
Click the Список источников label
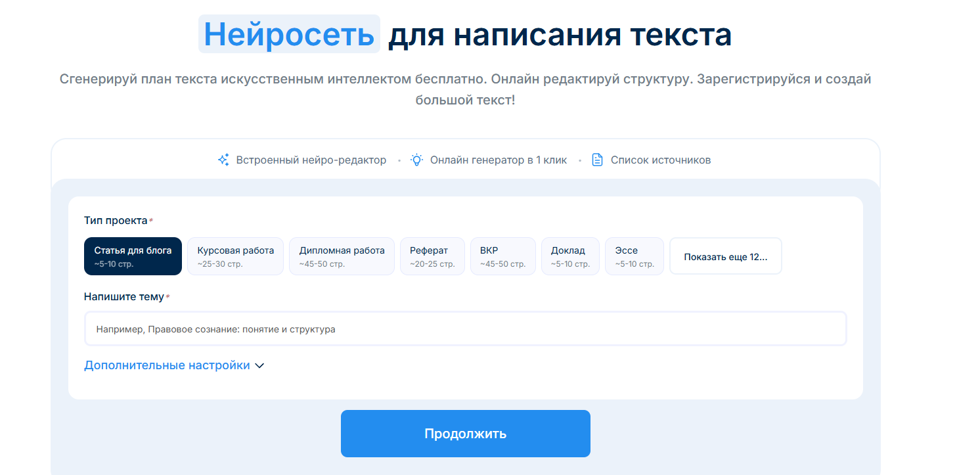(x=661, y=160)
